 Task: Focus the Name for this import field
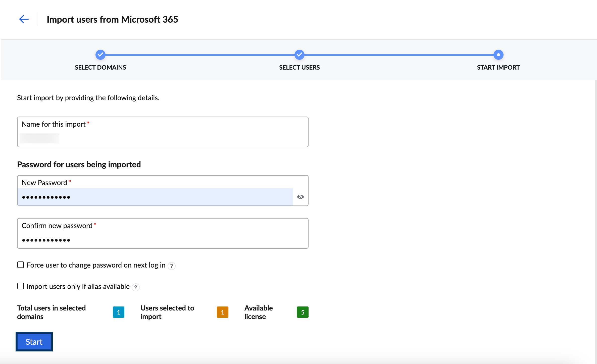pos(163,132)
